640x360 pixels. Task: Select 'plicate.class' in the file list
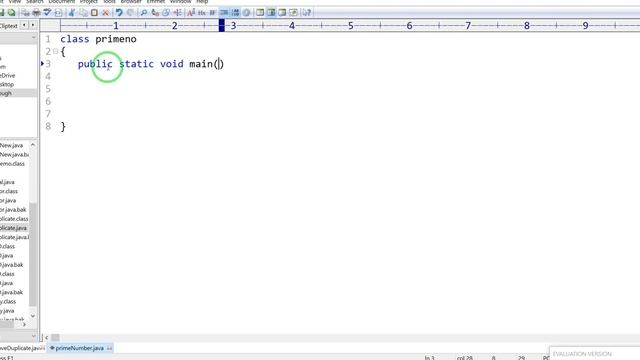point(14,219)
